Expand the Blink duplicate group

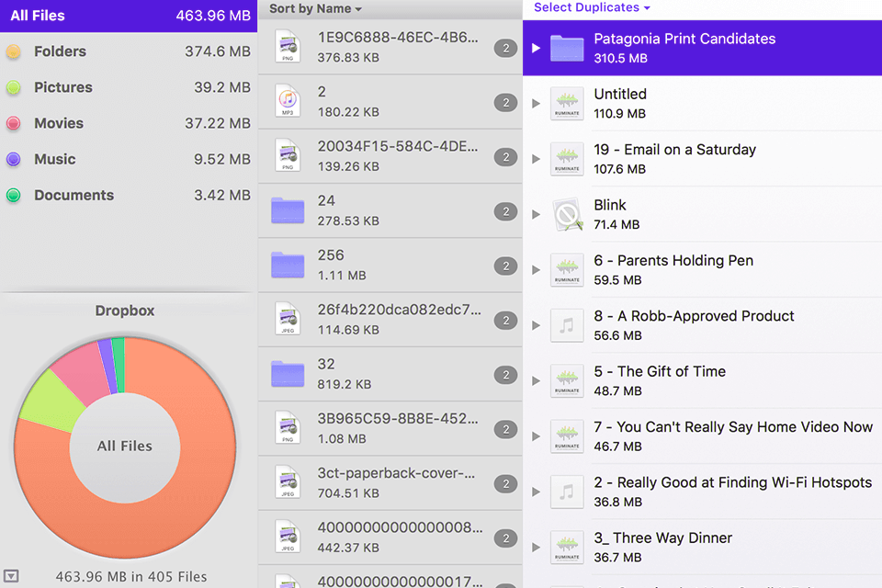tap(536, 214)
